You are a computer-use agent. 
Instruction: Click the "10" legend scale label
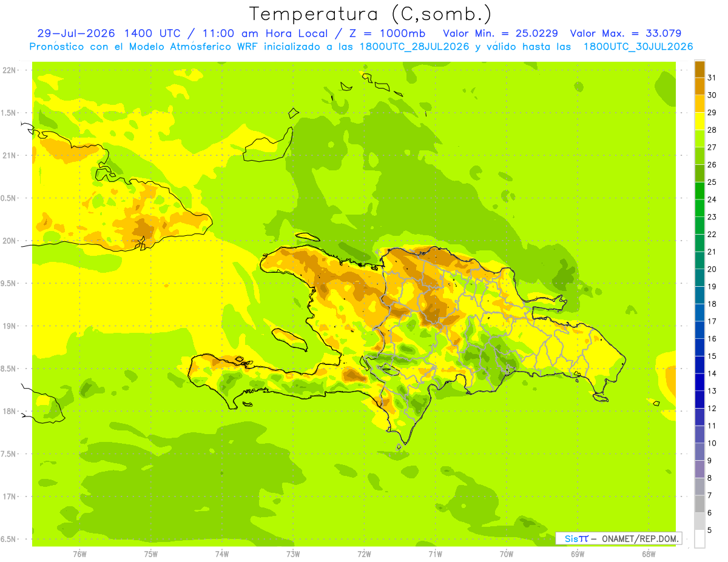pyautogui.click(x=712, y=443)
